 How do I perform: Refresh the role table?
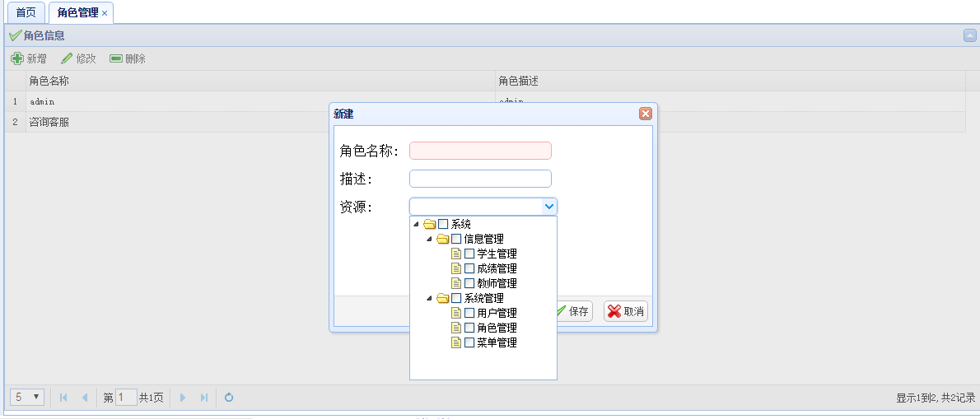point(229,397)
